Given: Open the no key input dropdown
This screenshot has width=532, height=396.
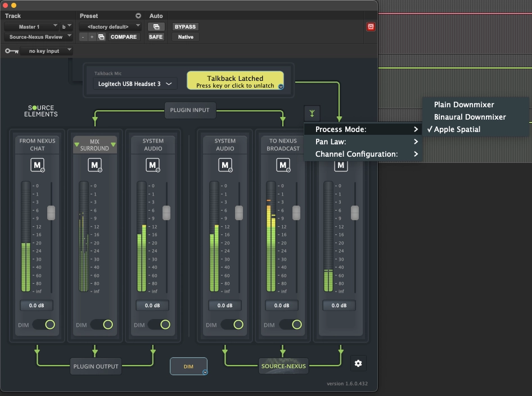Looking at the screenshot, I should [x=46, y=51].
